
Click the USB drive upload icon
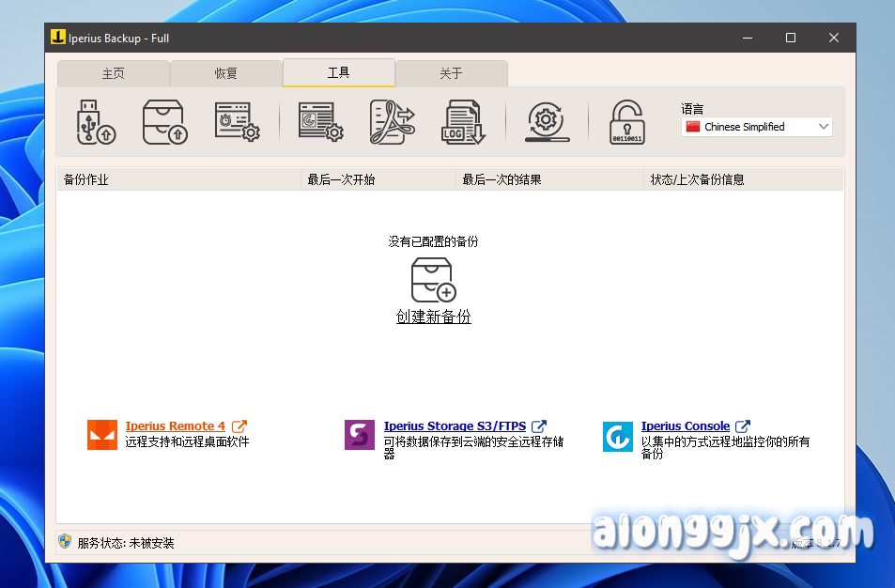95,122
